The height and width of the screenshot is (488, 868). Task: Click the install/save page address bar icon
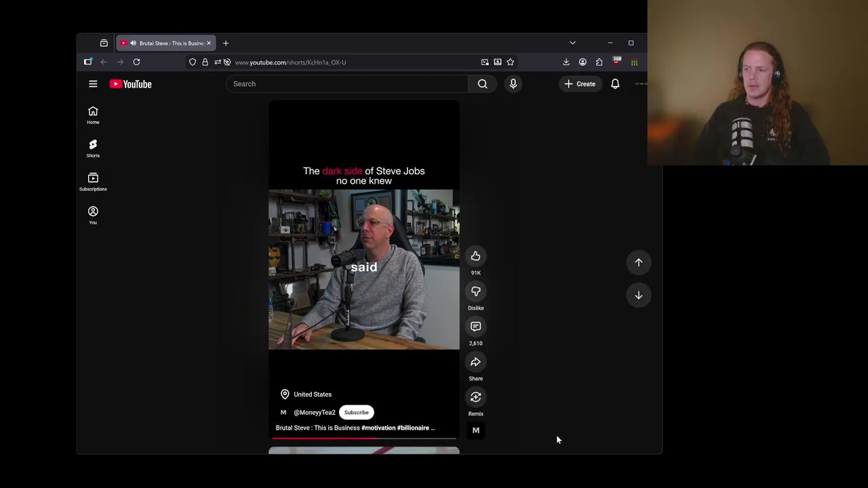pyautogui.click(x=498, y=62)
